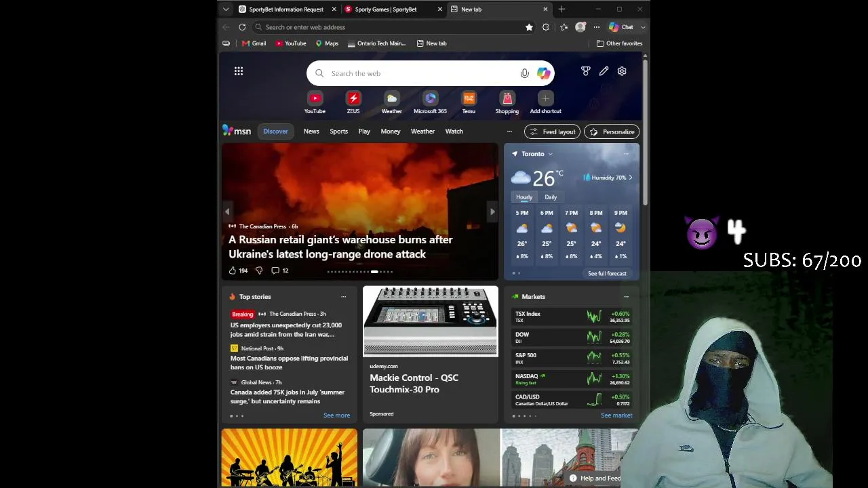The width and height of the screenshot is (868, 488).
Task: Open the browser profile avatar
Action: click(580, 27)
